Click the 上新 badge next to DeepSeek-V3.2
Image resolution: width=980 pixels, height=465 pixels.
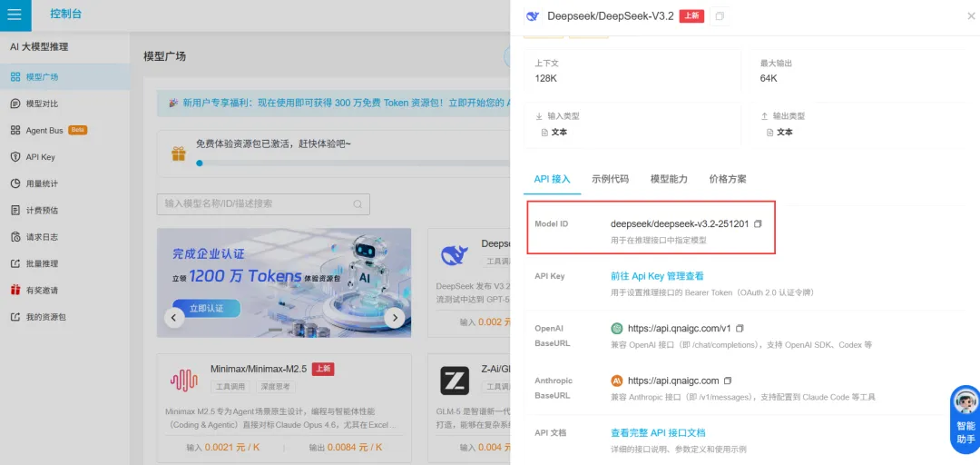click(x=691, y=16)
